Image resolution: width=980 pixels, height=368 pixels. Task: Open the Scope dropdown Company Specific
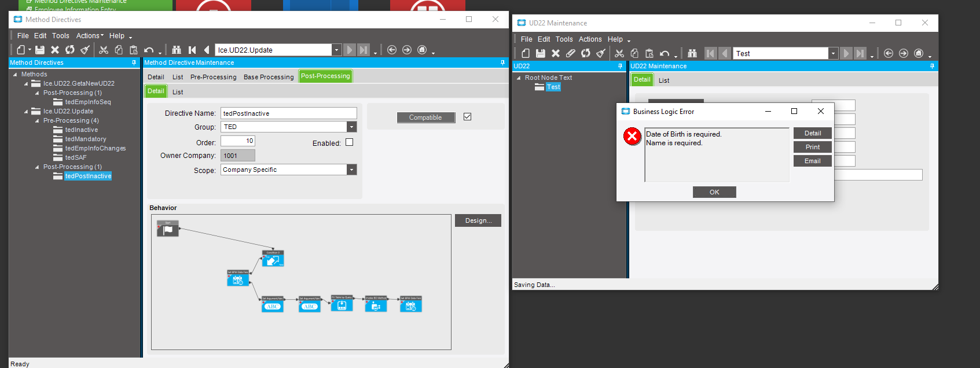tap(351, 170)
